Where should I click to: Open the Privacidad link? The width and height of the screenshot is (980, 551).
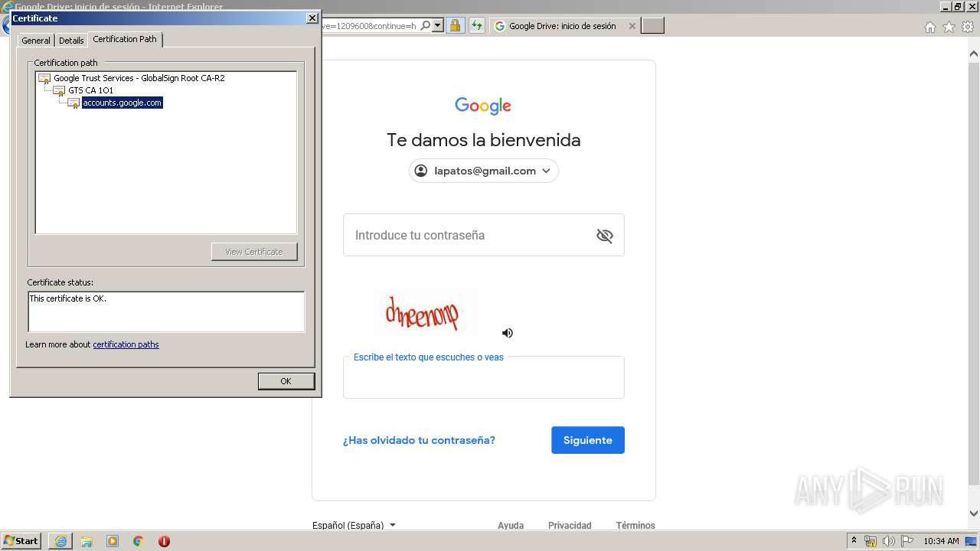click(x=570, y=525)
